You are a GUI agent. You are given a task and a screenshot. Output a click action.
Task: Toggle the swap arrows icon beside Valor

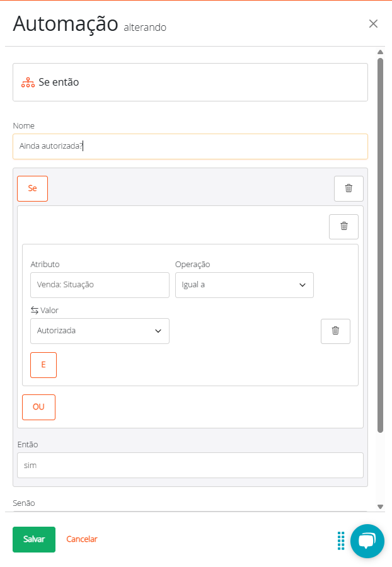click(34, 311)
